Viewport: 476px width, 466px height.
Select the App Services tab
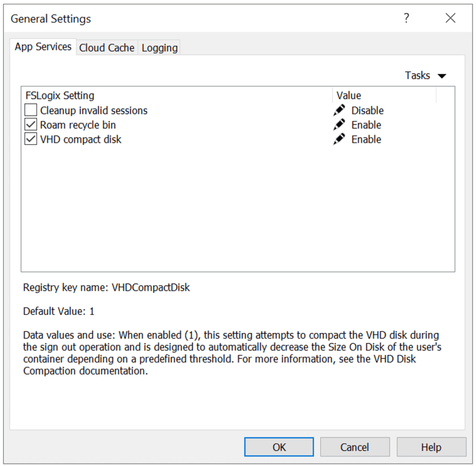click(42, 46)
